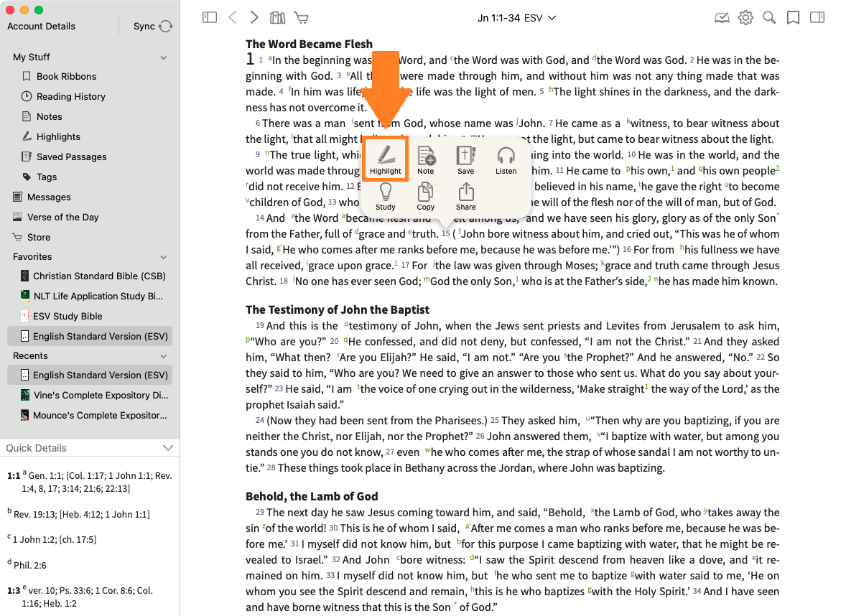
Task: Open Study lightbulb option
Action: pyautogui.click(x=386, y=196)
